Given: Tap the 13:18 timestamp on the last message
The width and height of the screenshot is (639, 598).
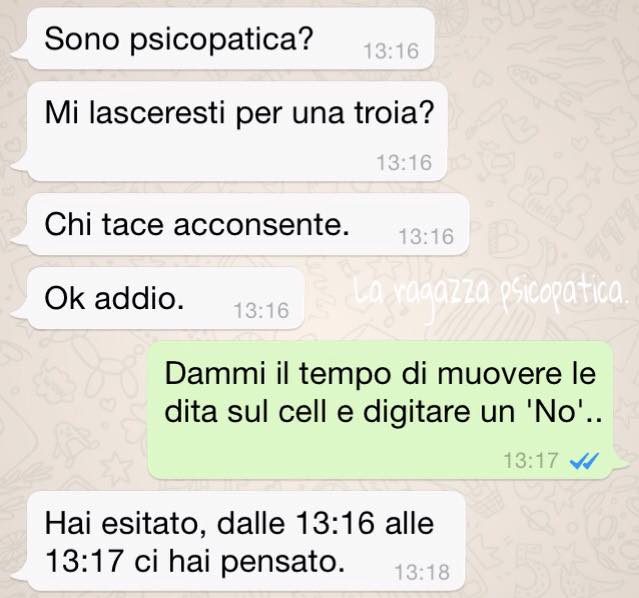Looking at the screenshot, I should pyautogui.click(x=422, y=572).
